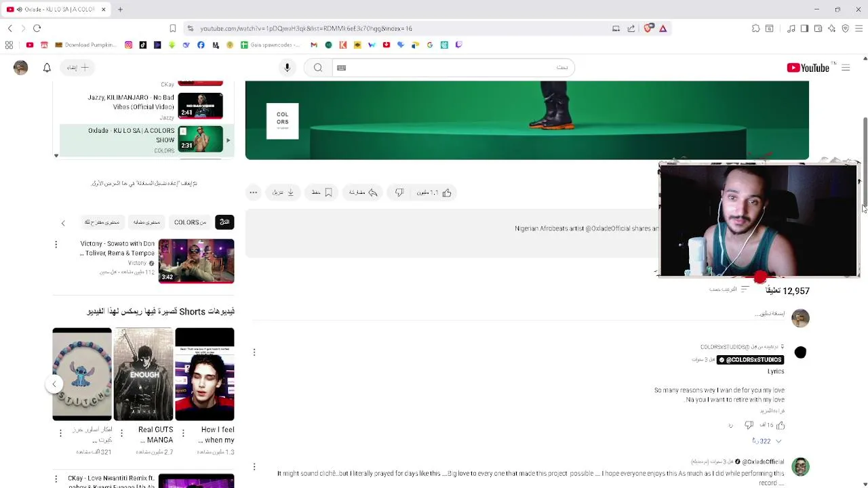This screenshot has width=868, height=488.
Task: Download the video via download arrow button
Action: (x=283, y=192)
